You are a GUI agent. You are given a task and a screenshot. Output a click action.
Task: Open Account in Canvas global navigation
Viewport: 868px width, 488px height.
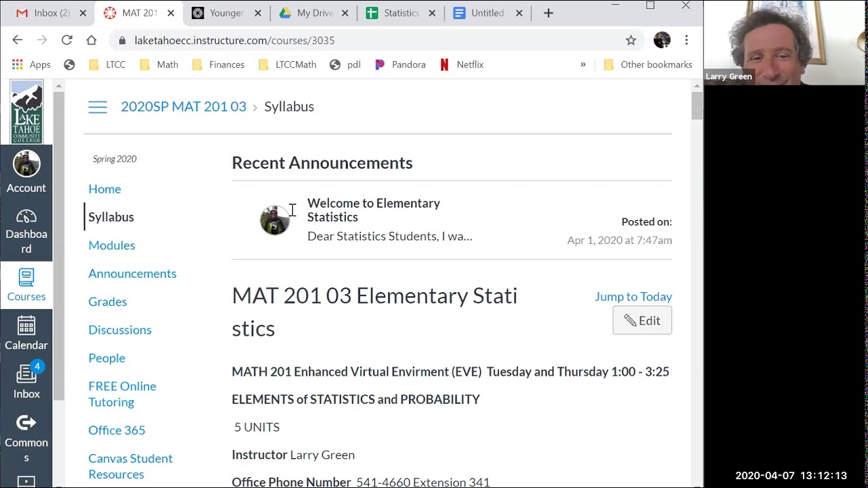[x=26, y=172]
